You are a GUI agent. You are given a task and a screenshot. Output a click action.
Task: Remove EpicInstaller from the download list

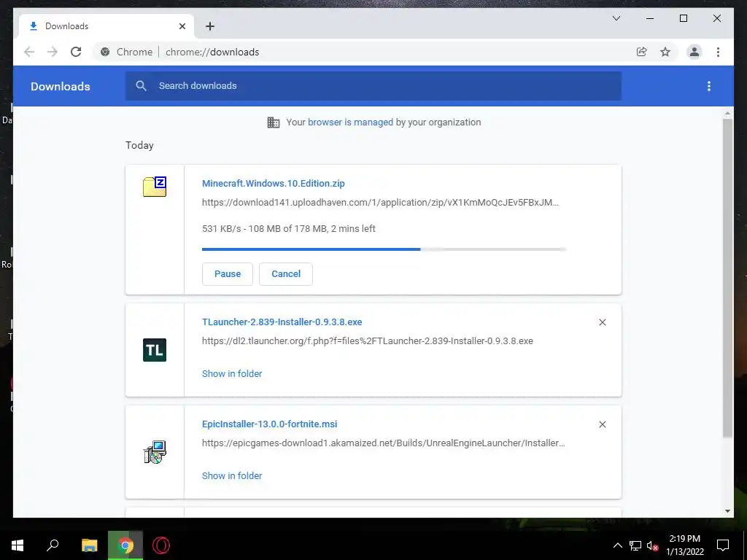point(602,424)
